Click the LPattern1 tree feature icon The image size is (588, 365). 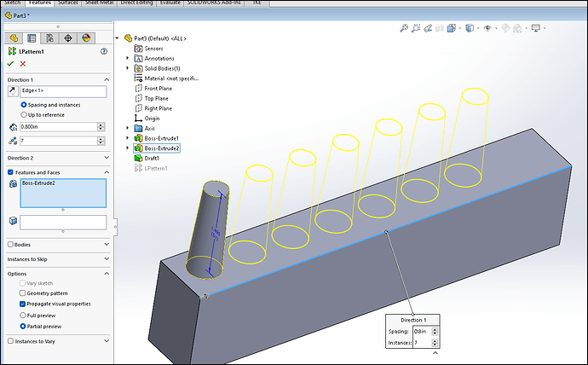[x=138, y=168]
